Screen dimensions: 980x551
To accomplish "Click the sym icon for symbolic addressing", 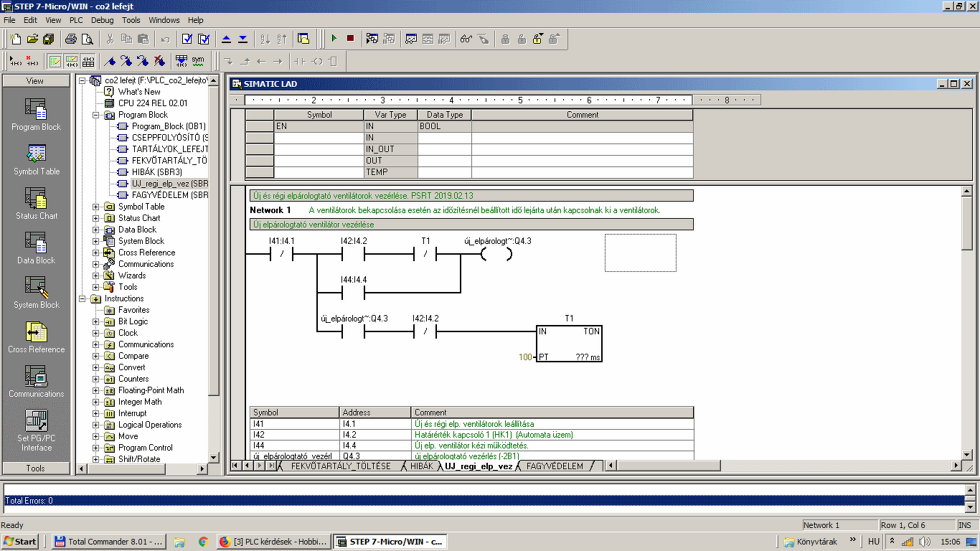I will click(198, 61).
